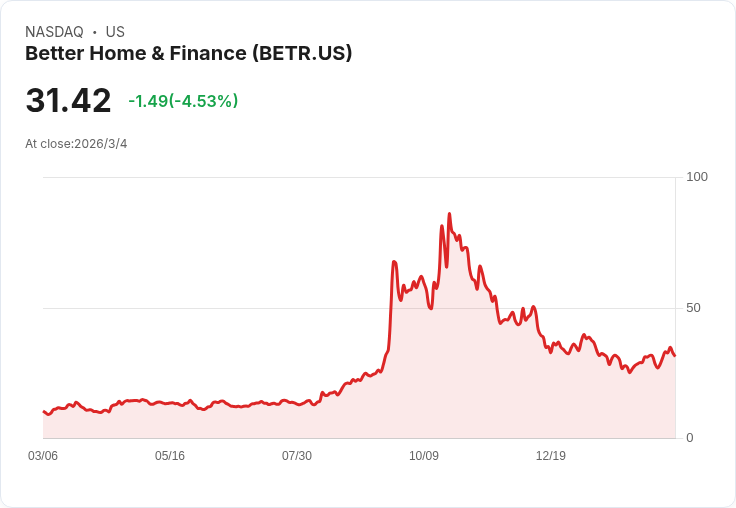Click the leftmost start of the price line
736x508 pixels.
(x=44, y=411)
